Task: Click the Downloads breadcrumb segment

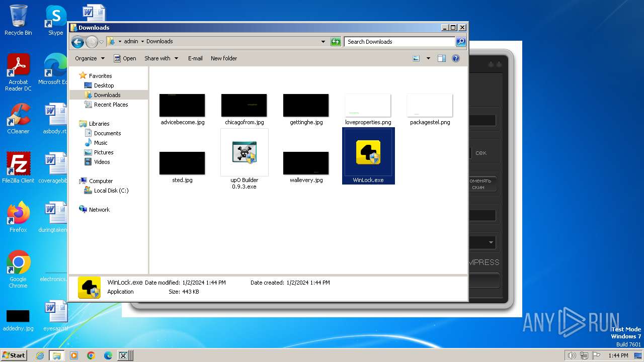Action: point(159,41)
